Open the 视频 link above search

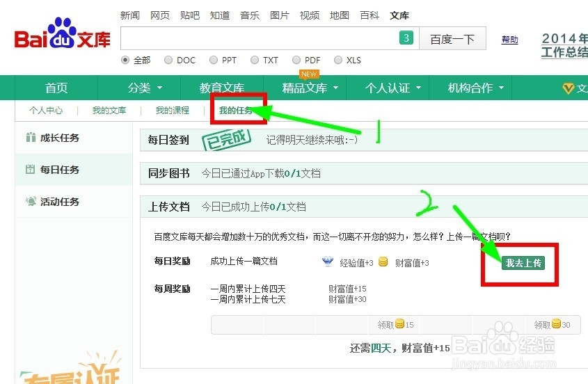pyautogui.click(x=310, y=15)
